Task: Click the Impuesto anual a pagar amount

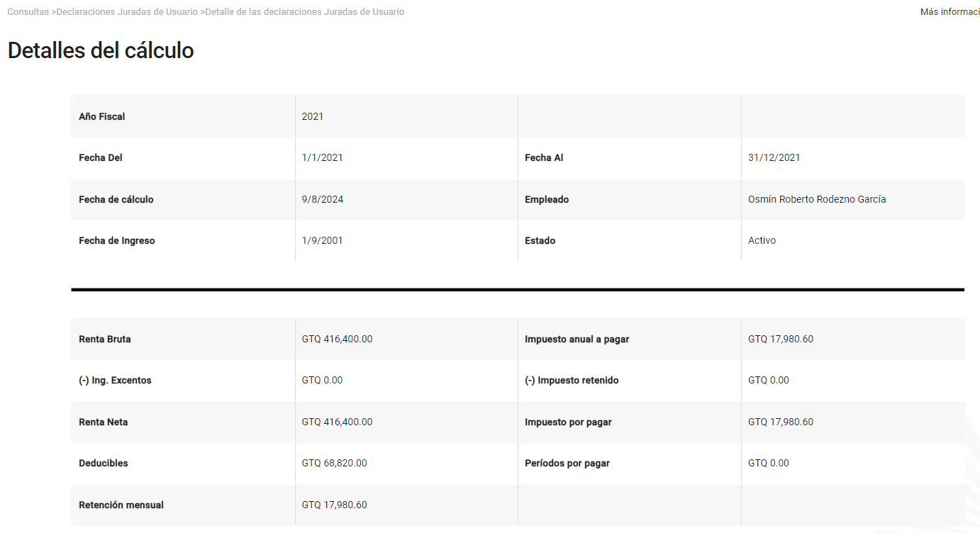Action: (780, 339)
